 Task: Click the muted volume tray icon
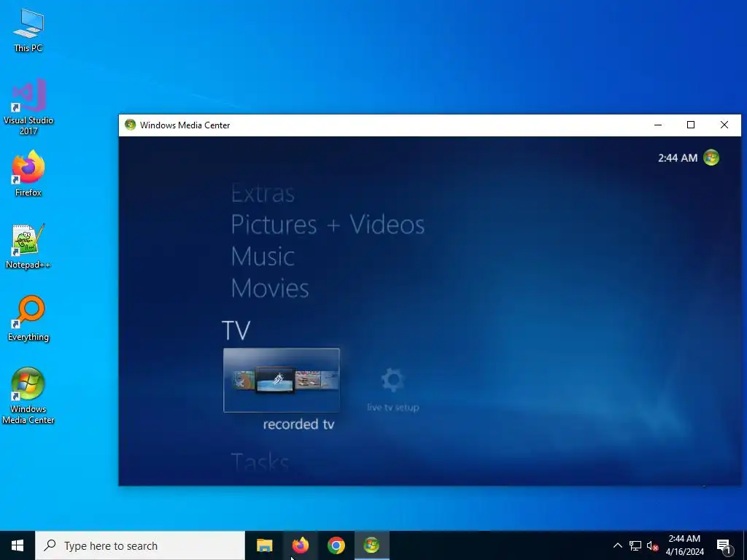(652, 545)
